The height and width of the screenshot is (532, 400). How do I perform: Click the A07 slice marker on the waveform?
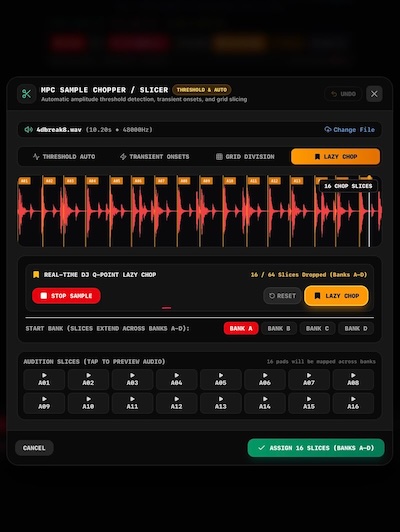(161, 181)
